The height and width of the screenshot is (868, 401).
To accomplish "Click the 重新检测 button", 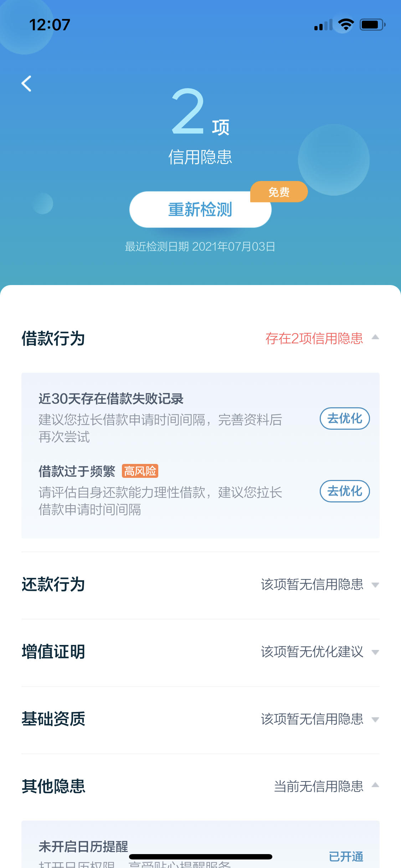I will 200,210.
